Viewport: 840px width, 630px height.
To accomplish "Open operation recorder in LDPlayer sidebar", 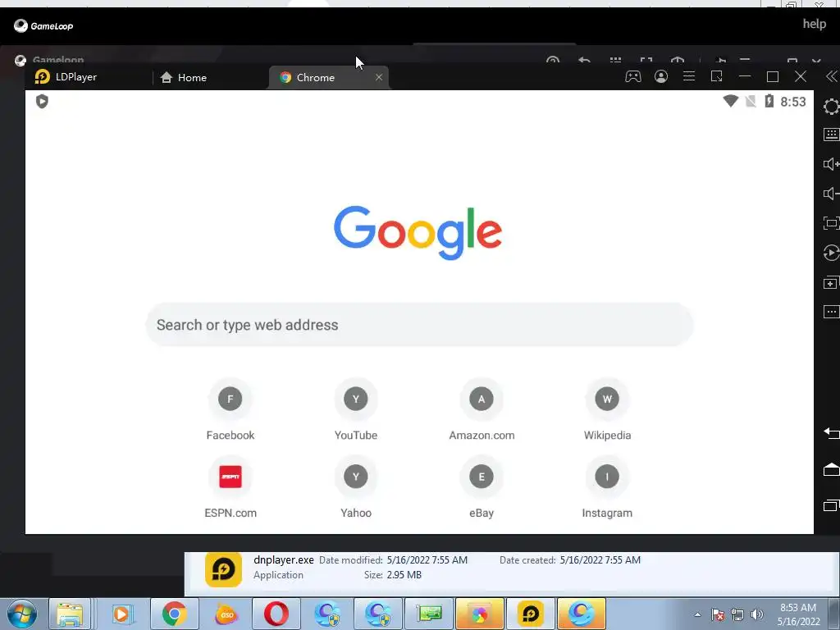I will coord(832,253).
